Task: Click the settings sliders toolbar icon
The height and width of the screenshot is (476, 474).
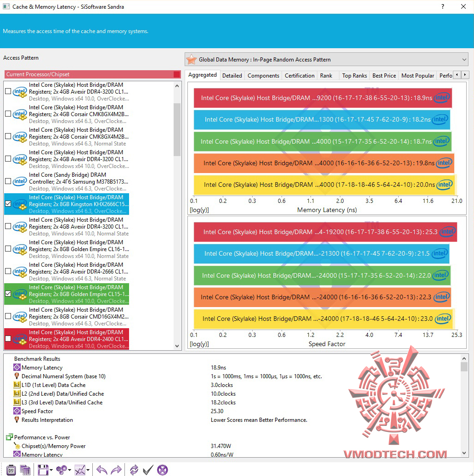Action: click(x=11, y=470)
